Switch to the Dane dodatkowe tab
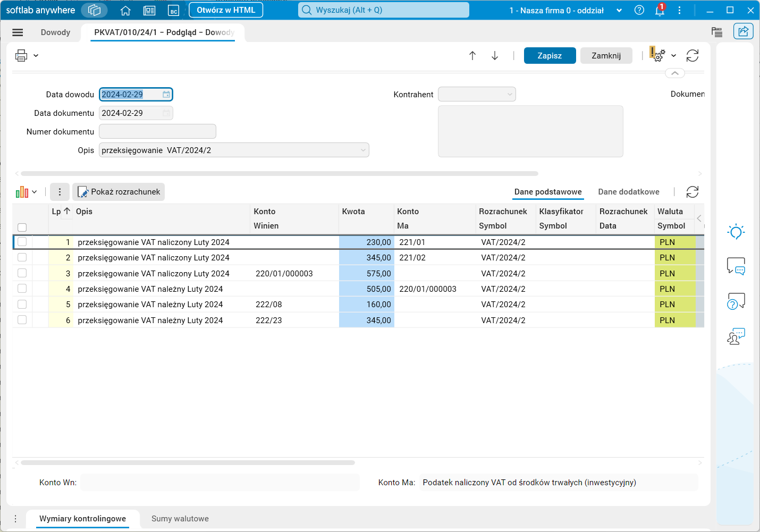 (629, 192)
